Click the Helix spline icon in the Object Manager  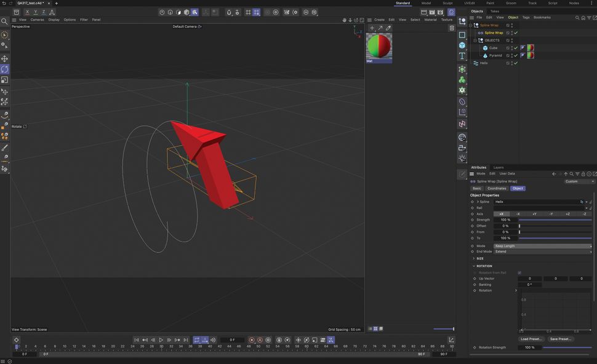pyautogui.click(x=476, y=62)
